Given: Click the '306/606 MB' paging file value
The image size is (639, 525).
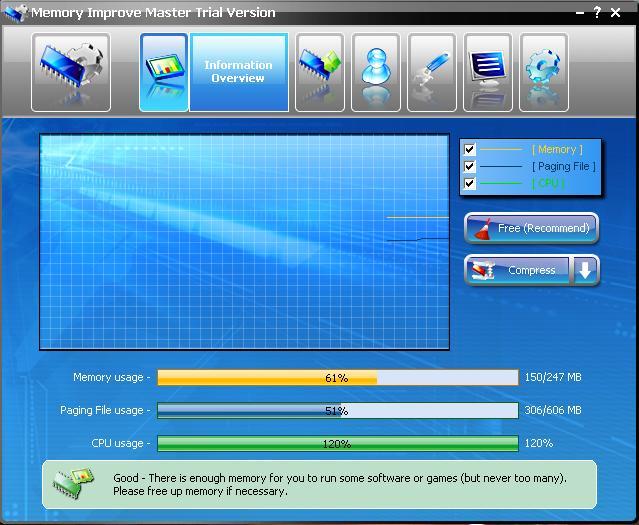Looking at the screenshot, I should point(553,410).
